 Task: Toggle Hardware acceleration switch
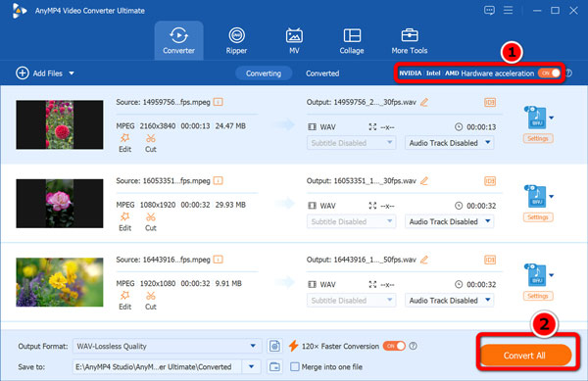[x=549, y=73]
